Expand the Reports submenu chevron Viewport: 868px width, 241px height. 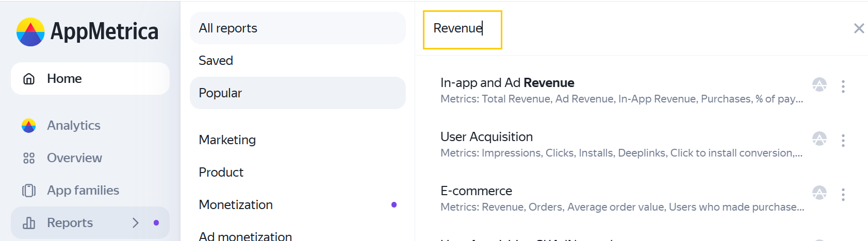[136, 222]
